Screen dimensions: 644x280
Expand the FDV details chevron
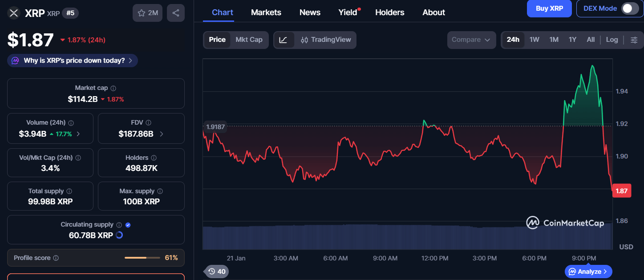[x=161, y=134]
